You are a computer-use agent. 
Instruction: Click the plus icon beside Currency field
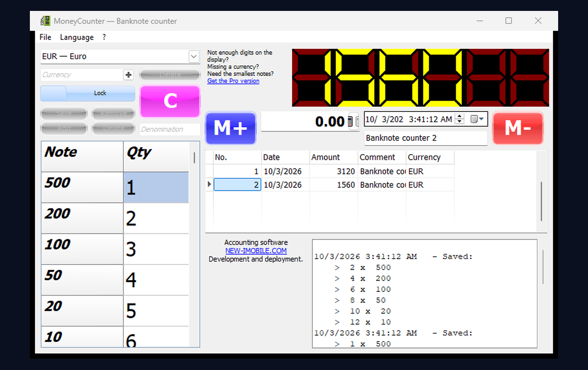pos(129,74)
